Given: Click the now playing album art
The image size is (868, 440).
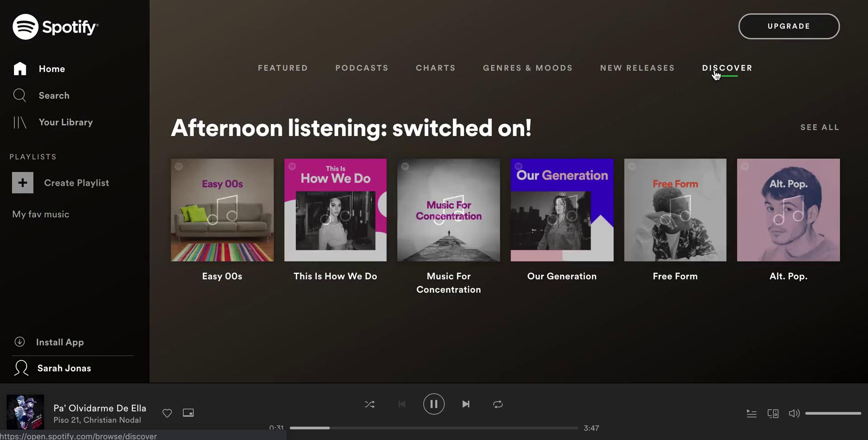Looking at the screenshot, I should pyautogui.click(x=25, y=412).
